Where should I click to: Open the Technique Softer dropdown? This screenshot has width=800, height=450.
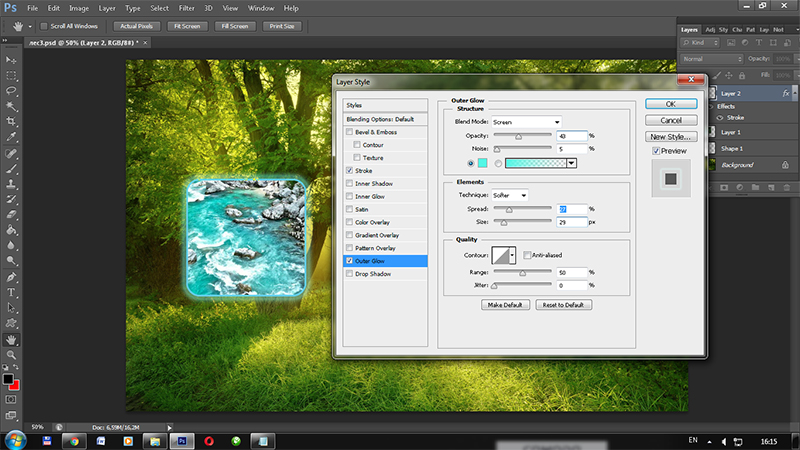click(509, 195)
